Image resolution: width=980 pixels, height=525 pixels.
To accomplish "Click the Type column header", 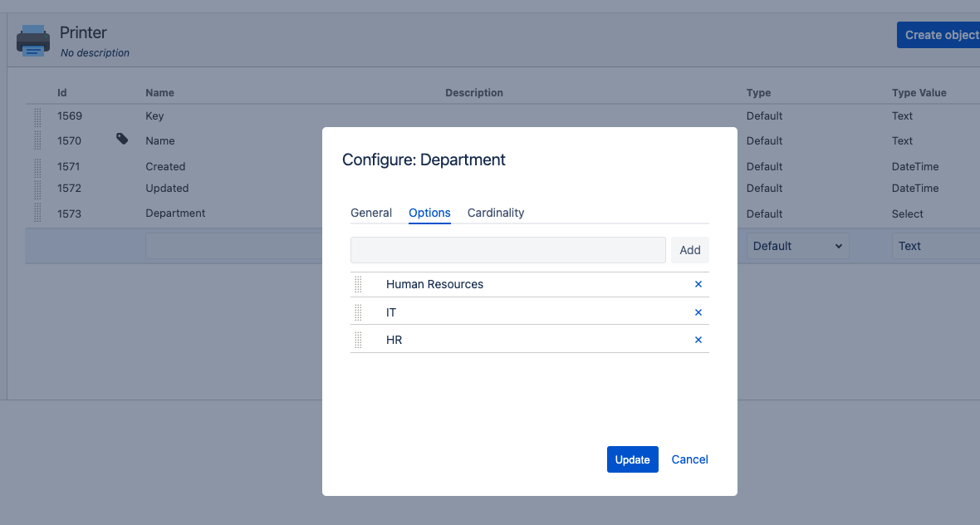I will coord(758,92).
